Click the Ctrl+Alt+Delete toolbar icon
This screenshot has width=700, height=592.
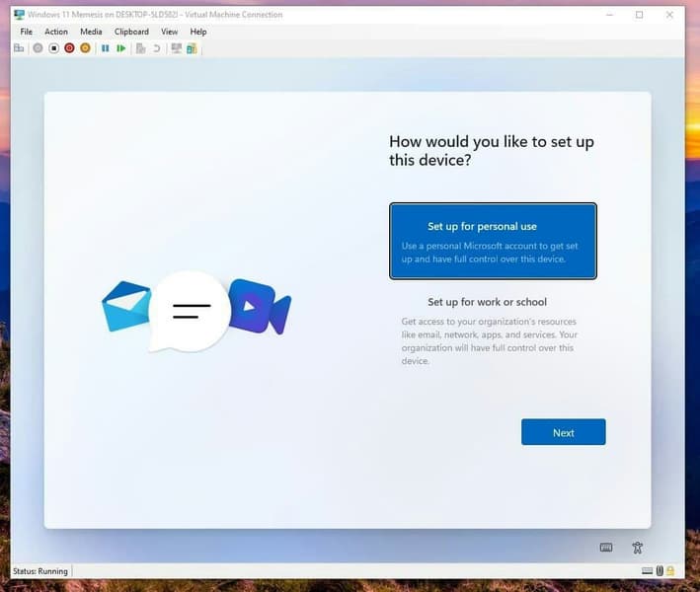(19, 48)
